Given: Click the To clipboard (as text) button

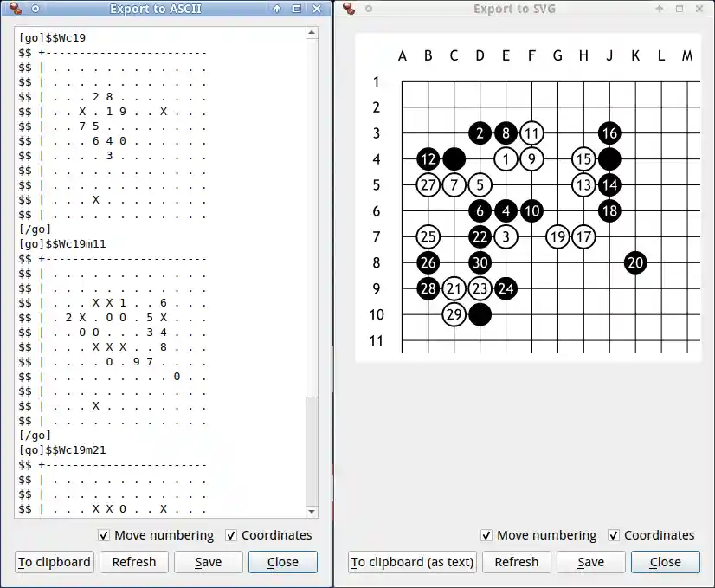Looking at the screenshot, I should tap(411, 562).
